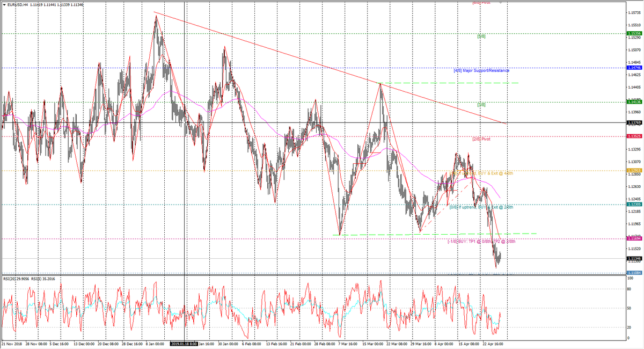Click the 1.15735 price scale value
Viewport: 644px width, 349px height.
(x=634, y=12)
